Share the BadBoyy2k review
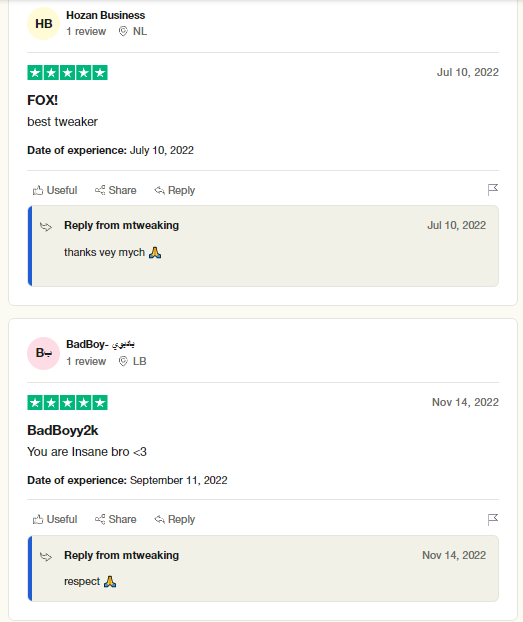The width and height of the screenshot is (523, 622). pyautogui.click(x=115, y=520)
